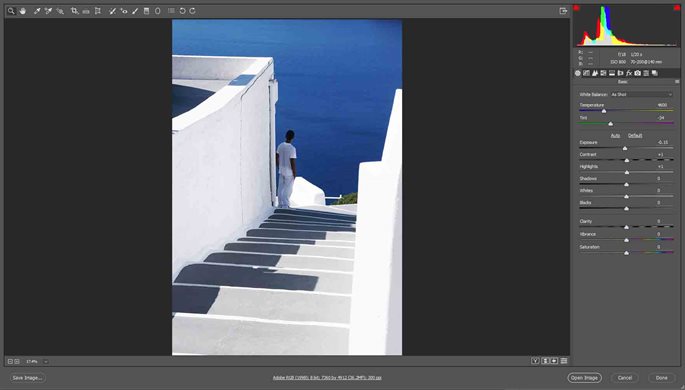Pick the White Balance eyedropper tool

37,11
